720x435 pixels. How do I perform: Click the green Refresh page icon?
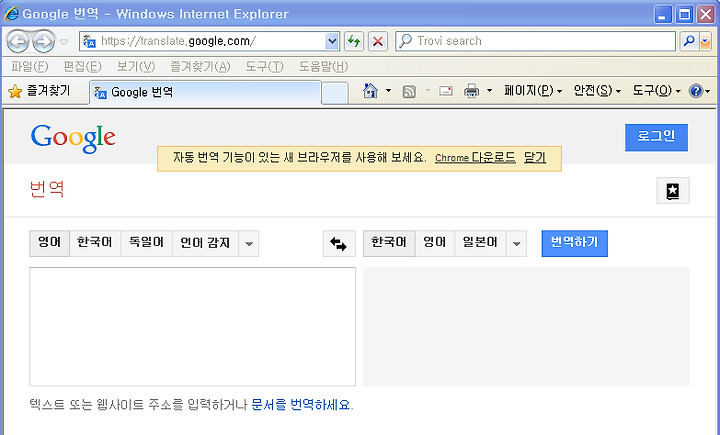[x=354, y=41]
